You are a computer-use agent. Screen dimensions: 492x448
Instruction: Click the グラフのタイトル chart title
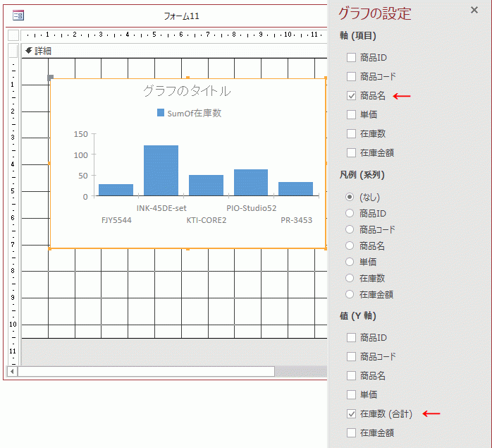coord(187,91)
